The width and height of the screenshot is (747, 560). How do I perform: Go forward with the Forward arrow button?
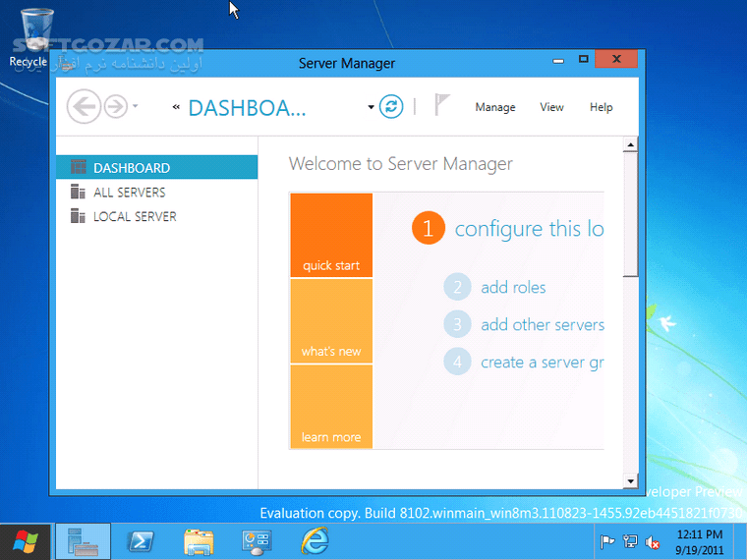[116, 106]
